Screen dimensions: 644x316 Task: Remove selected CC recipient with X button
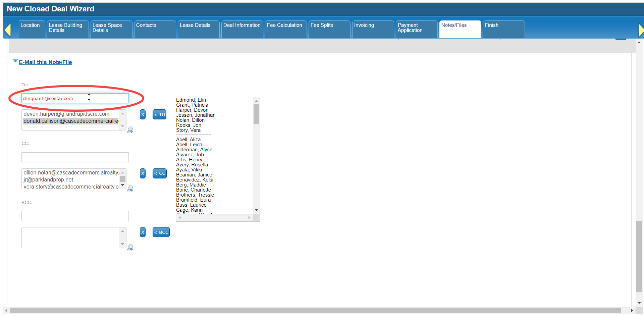tap(143, 173)
